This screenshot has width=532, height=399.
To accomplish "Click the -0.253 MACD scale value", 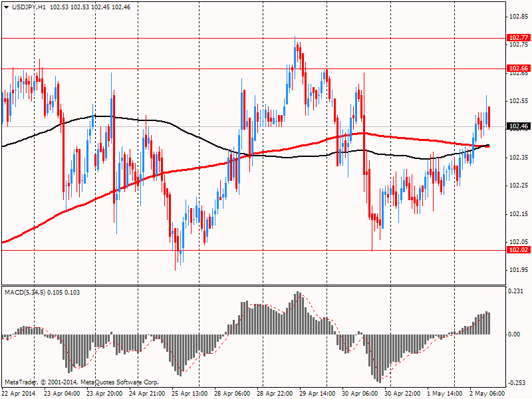I will pos(517,382).
